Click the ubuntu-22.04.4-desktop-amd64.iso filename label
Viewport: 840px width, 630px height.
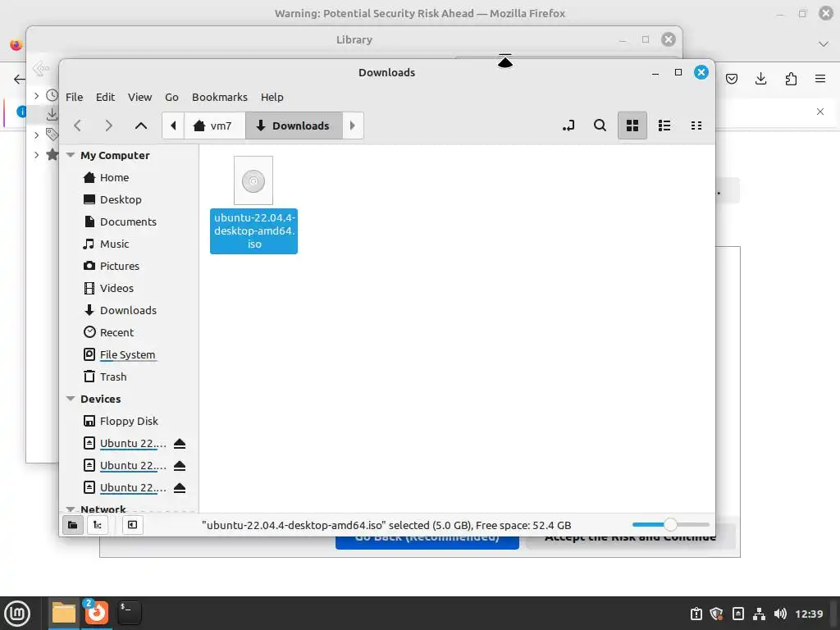254,231
